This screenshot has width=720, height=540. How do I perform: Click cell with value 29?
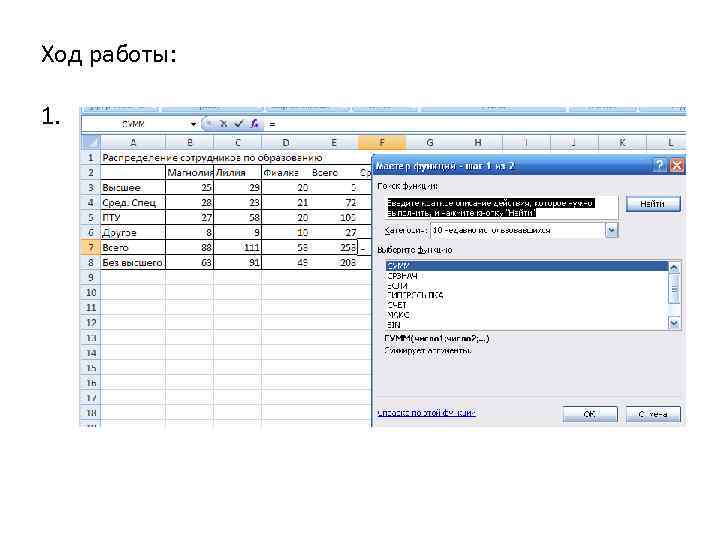pyautogui.click(x=237, y=187)
